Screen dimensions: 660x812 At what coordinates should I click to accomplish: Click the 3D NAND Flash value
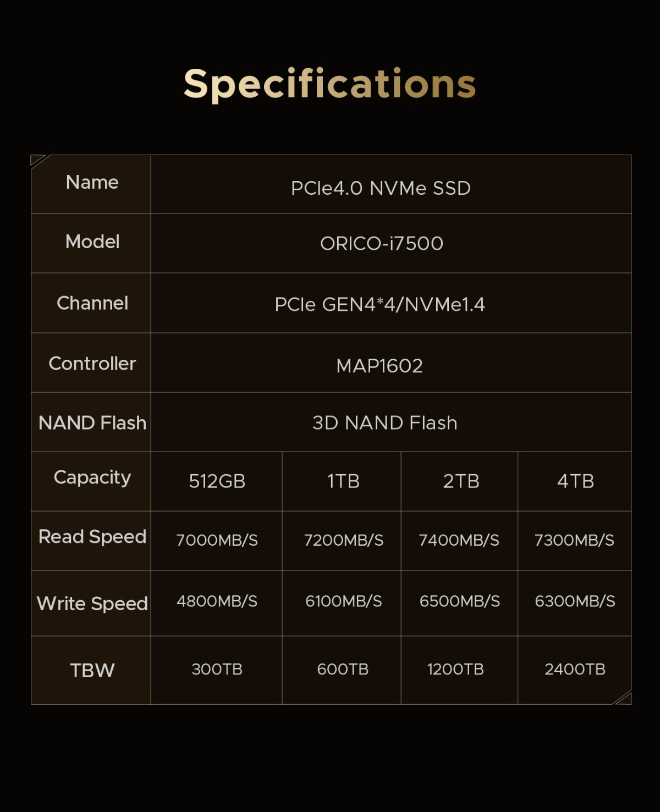click(x=384, y=423)
